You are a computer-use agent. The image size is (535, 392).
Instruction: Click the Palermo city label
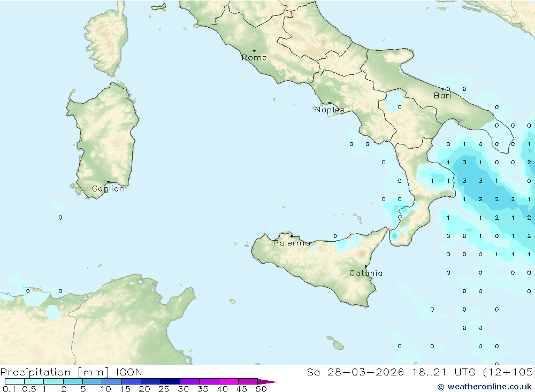point(292,243)
